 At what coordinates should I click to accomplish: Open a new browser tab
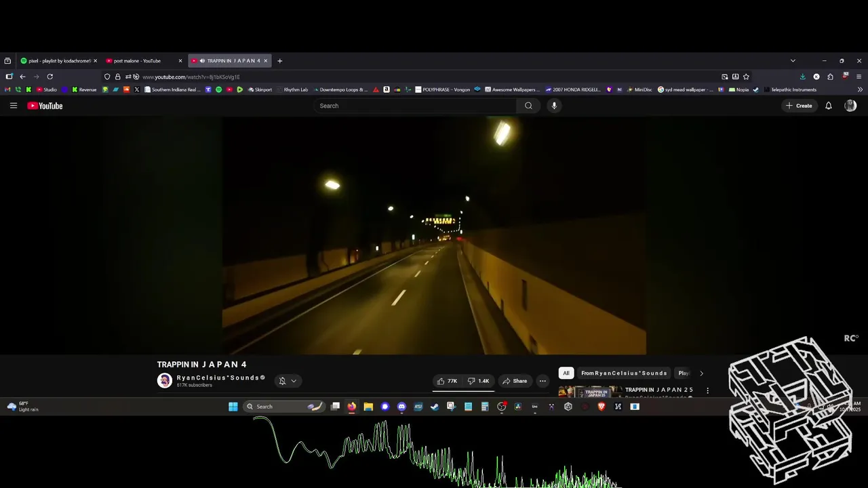pyautogui.click(x=279, y=61)
